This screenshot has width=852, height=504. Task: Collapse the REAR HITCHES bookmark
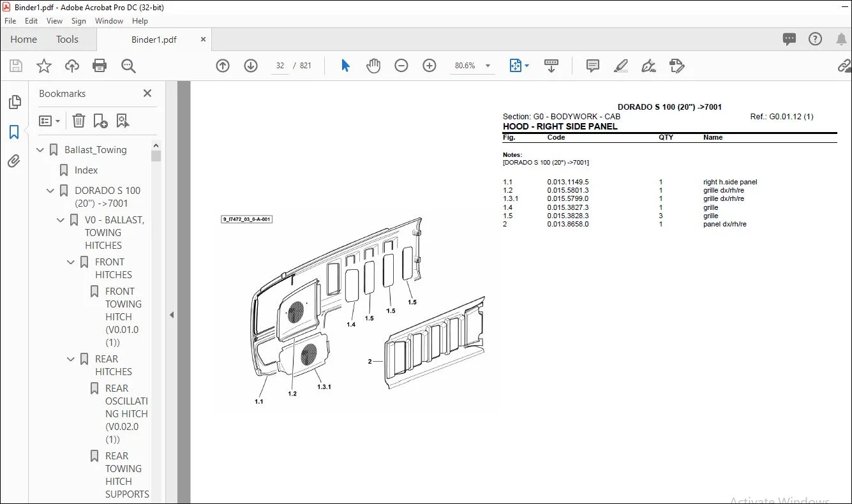[x=71, y=359]
